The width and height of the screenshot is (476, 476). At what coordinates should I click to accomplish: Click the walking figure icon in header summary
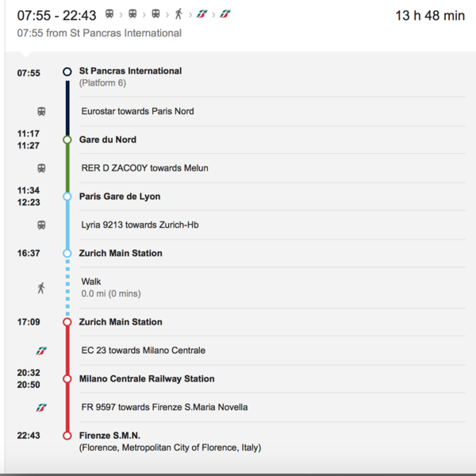pos(178,14)
